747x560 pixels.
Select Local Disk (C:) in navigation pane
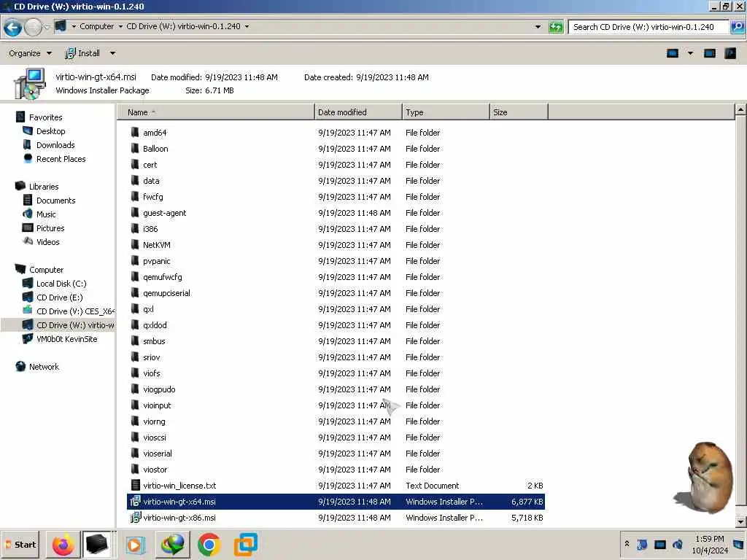pyautogui.click(x=61, y=284)
